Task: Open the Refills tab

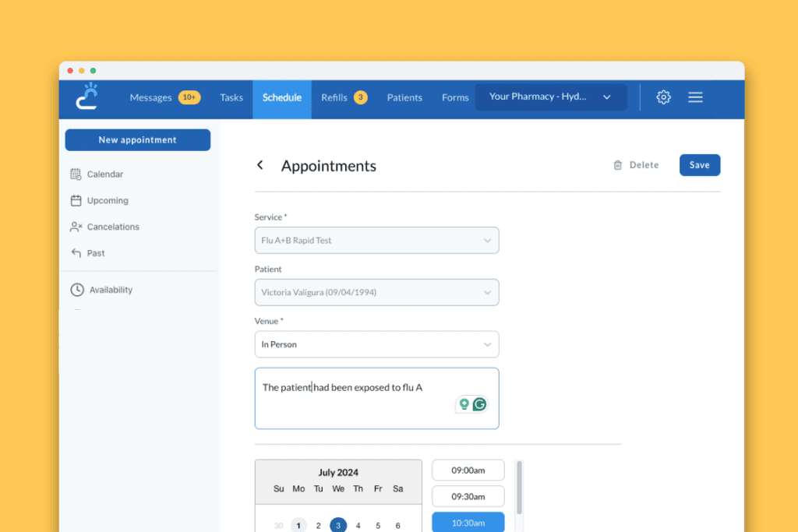Action: click(x=334, y=97)
